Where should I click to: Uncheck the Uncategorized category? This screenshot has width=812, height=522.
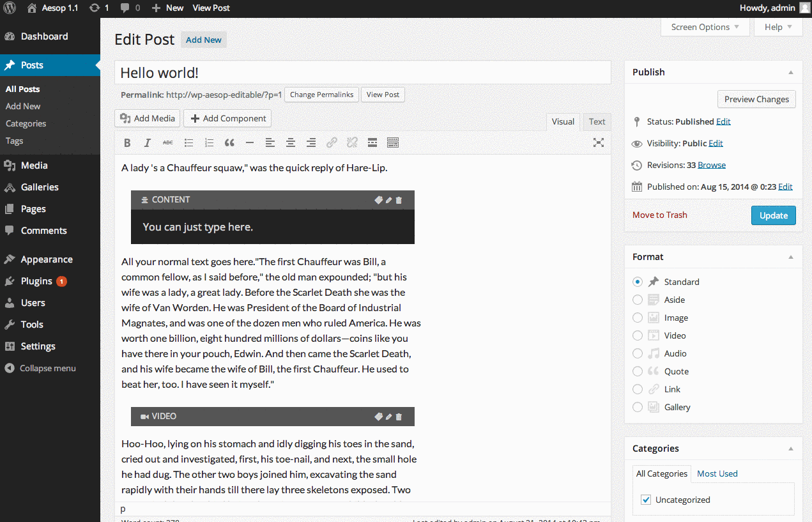[x=646, y=500]
